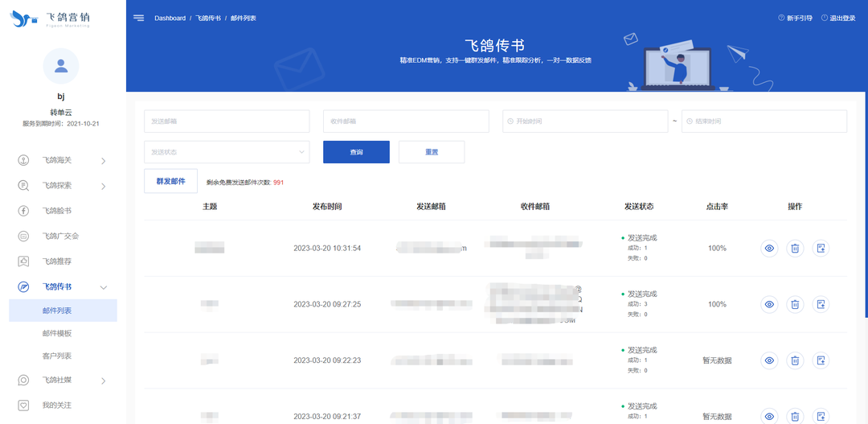
Task: Click the 飞鸽营销 logo
Action: [50, 19]
